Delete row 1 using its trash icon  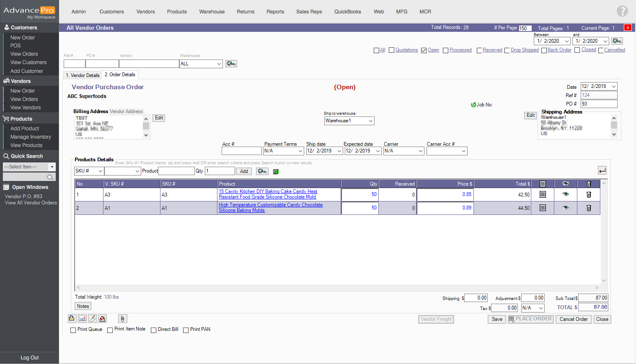point(589,194)
